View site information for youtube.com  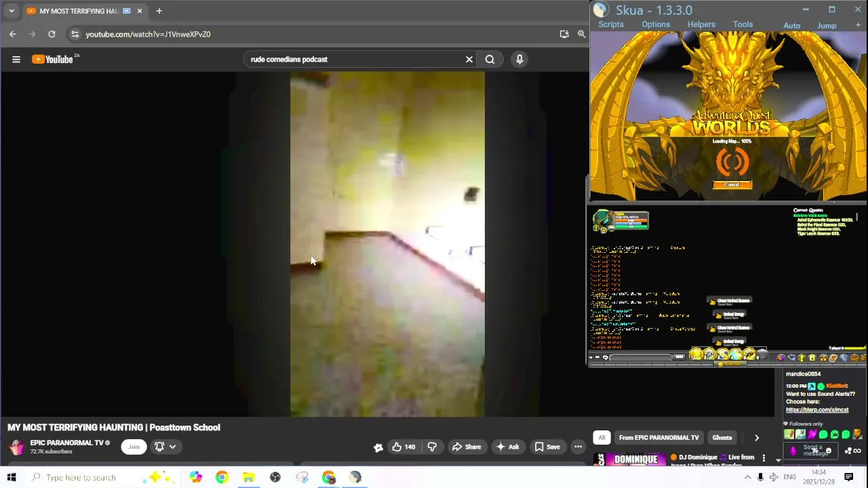pyautogui.click(x=75, y=34)
